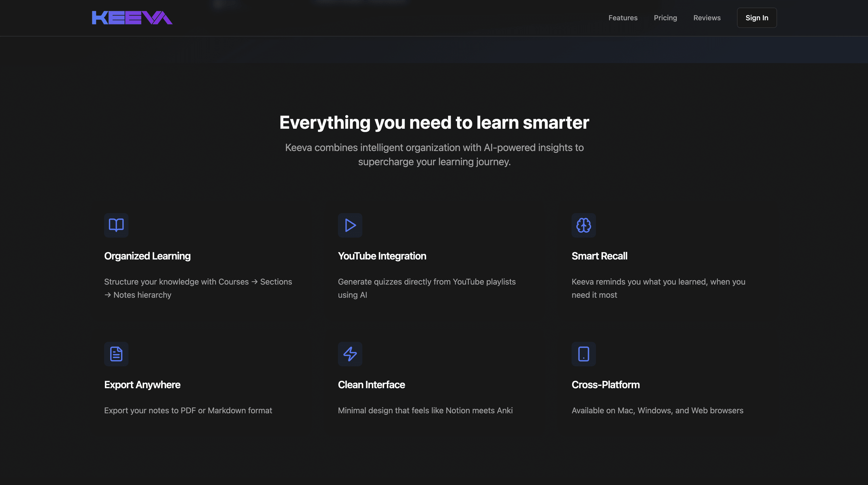Viewport: 868px width, 485px height.
Task: Click the document file icon
Action: pyautogui.click(x=116, y=354)
